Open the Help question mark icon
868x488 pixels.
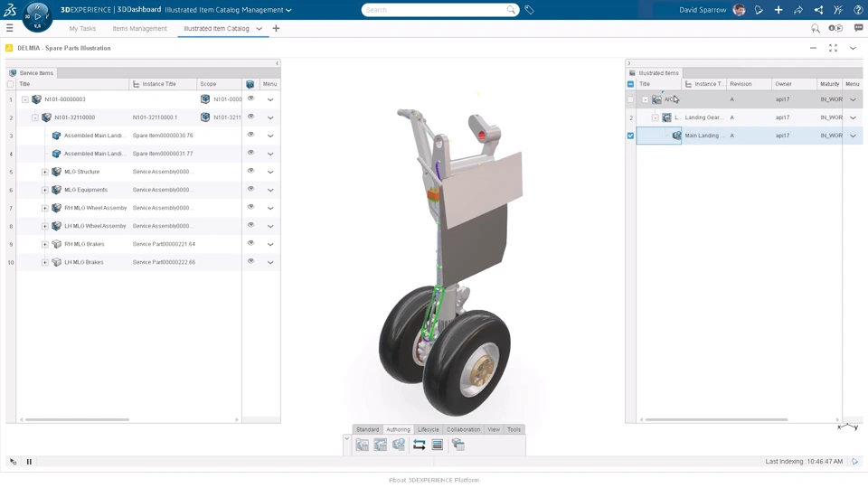(x=858, y=10)
